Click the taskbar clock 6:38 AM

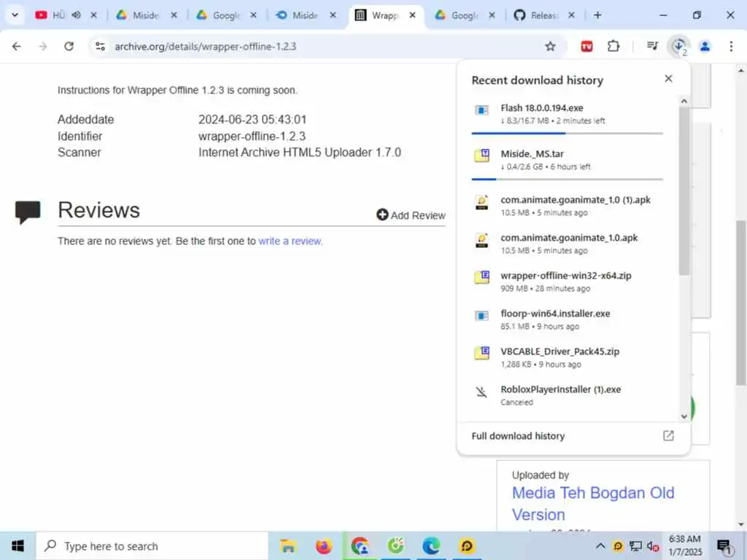(685, 545)
